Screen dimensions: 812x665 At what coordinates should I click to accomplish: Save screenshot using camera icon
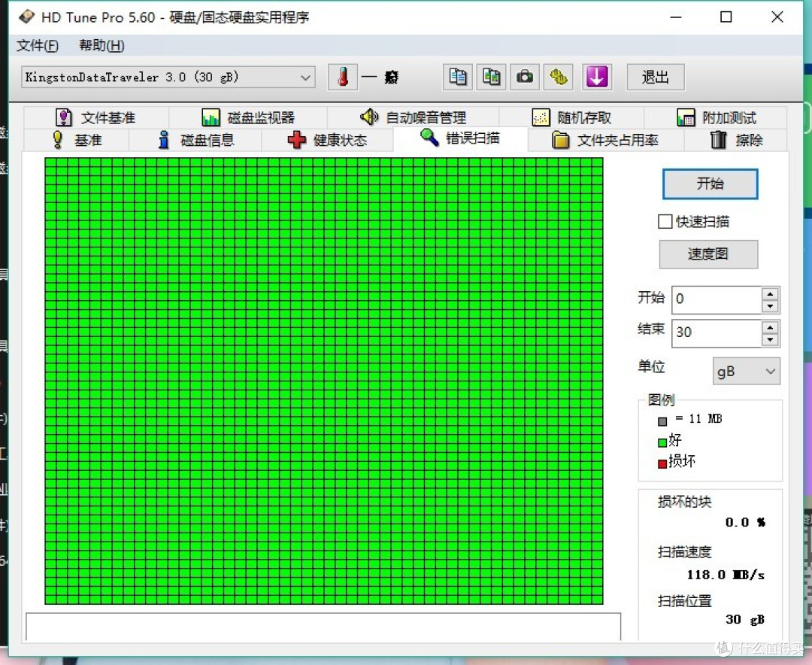pyautogui.click(x=525, y=77)
